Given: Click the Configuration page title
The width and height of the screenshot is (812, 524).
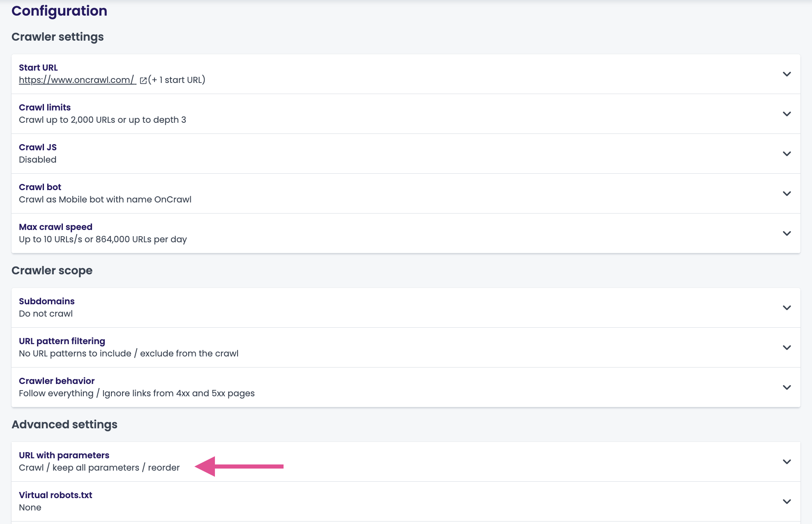Looking at the screenshot, I should [59, 11].
